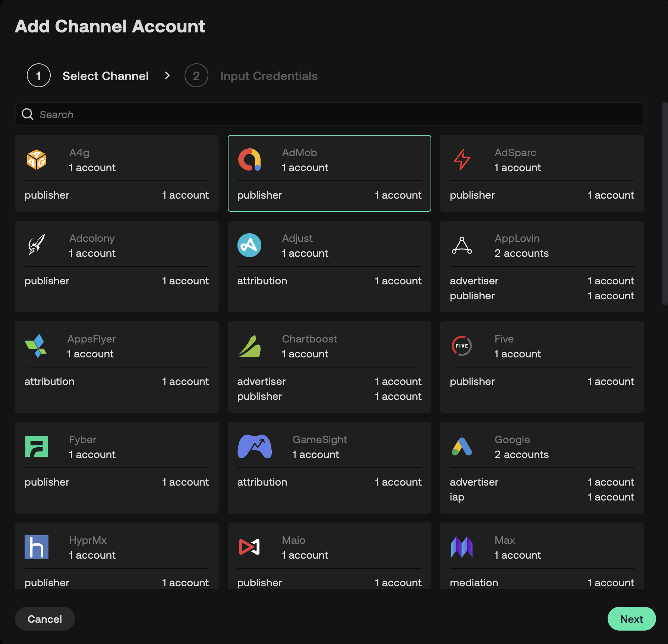
Task: Click the Adjust blue circle logo
Action: (249, 245)
